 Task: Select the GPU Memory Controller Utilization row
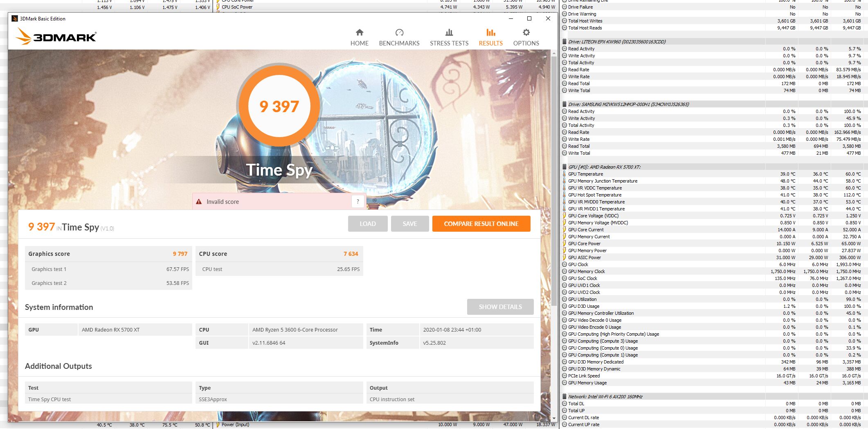tap(714, 313)
